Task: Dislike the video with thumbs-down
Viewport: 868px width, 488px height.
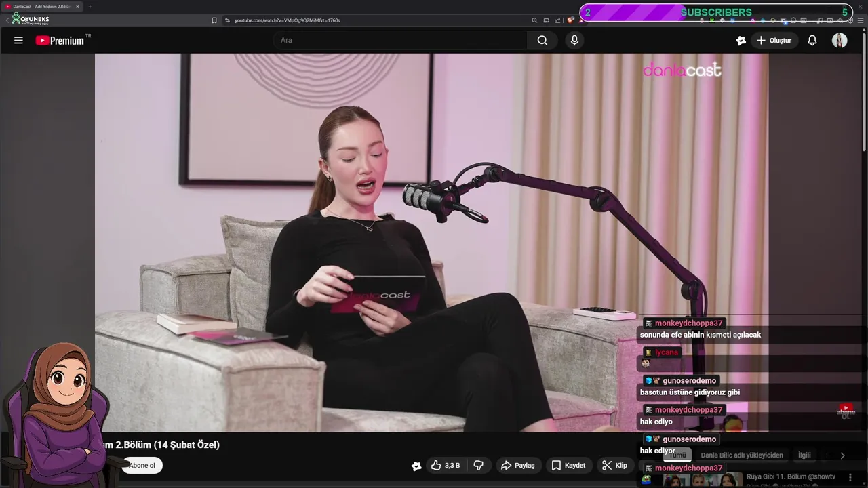Action: 478,466
